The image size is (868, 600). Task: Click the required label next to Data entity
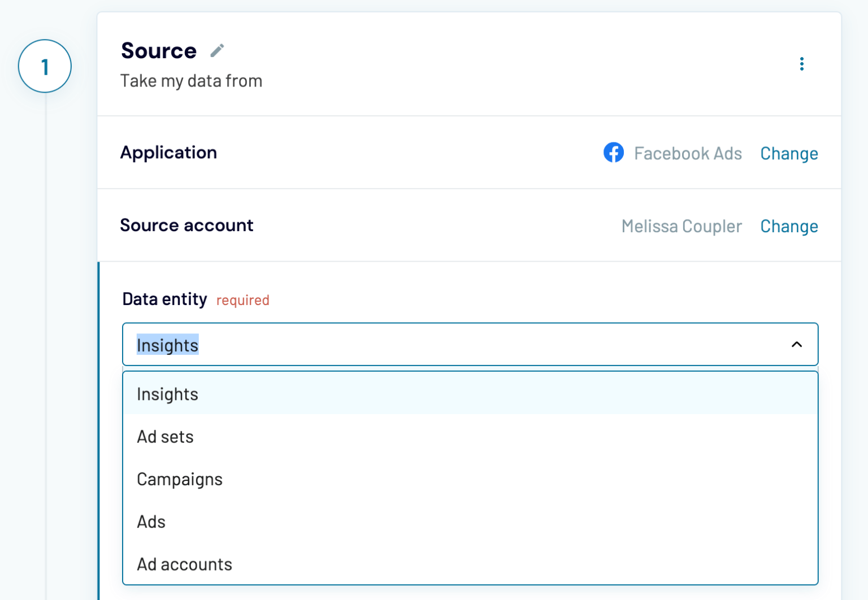pyautogui.click(x=242, y=300)
